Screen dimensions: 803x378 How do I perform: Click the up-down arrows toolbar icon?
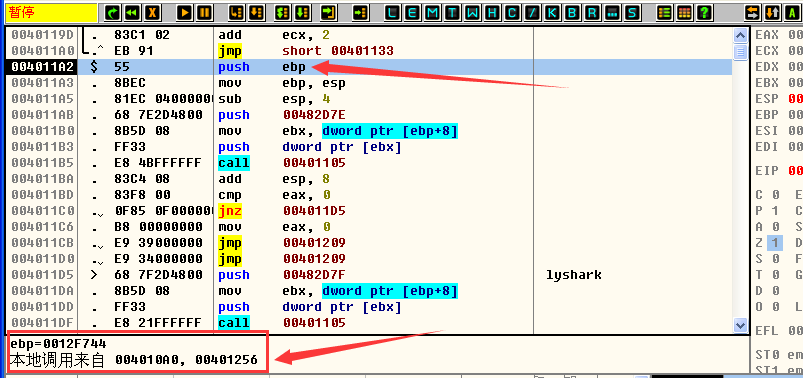(772, 12)
